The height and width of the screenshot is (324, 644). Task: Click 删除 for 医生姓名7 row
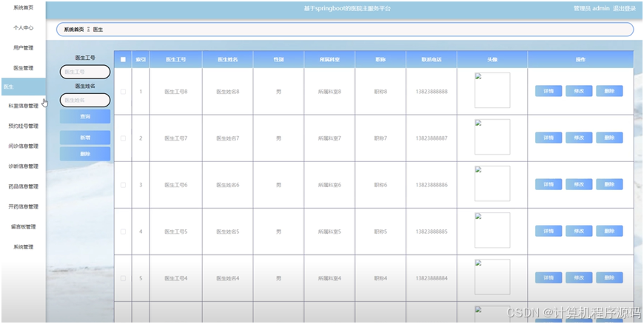click(609, 138)
